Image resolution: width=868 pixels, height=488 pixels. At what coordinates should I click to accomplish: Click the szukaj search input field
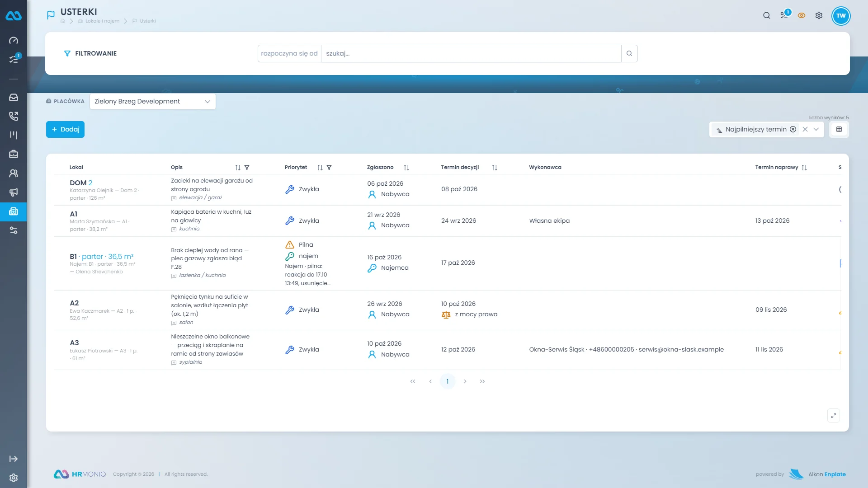click(471, 53)
